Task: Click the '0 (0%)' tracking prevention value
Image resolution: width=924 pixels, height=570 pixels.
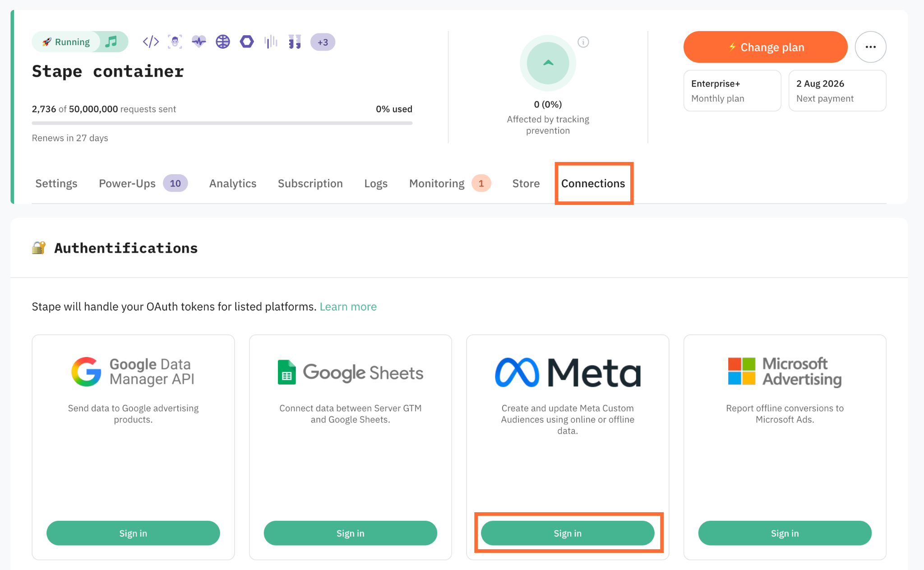Action: coord(548,104)
